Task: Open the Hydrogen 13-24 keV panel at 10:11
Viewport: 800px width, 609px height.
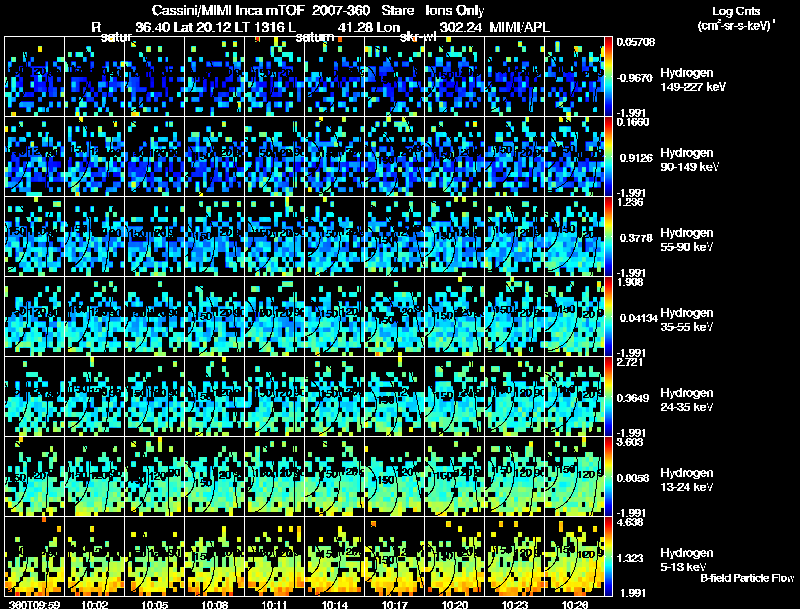Action: click(x=274, y=477)
